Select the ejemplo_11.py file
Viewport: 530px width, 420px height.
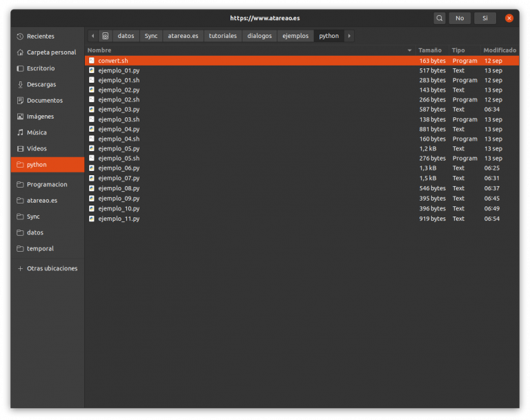click(119, 219)
